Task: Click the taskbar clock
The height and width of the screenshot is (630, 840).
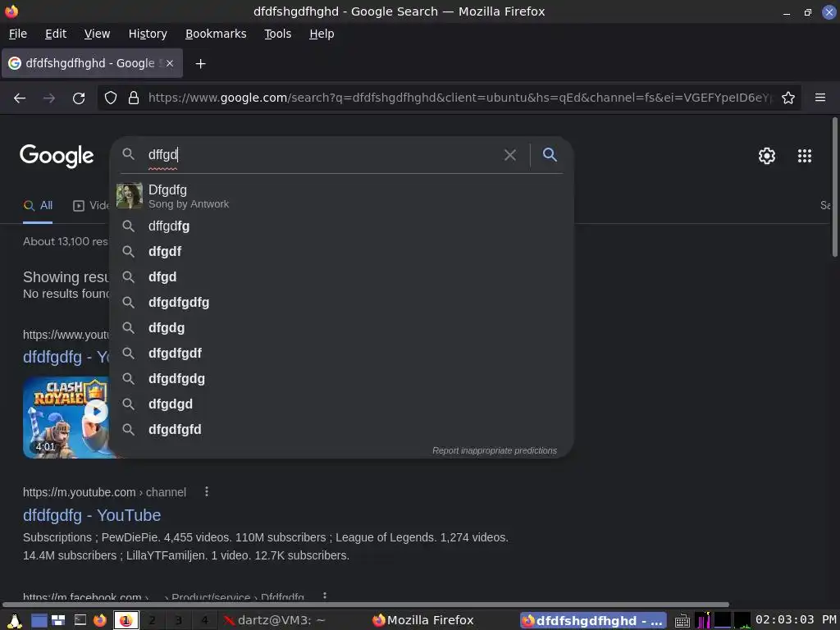Action: [796, 620]
